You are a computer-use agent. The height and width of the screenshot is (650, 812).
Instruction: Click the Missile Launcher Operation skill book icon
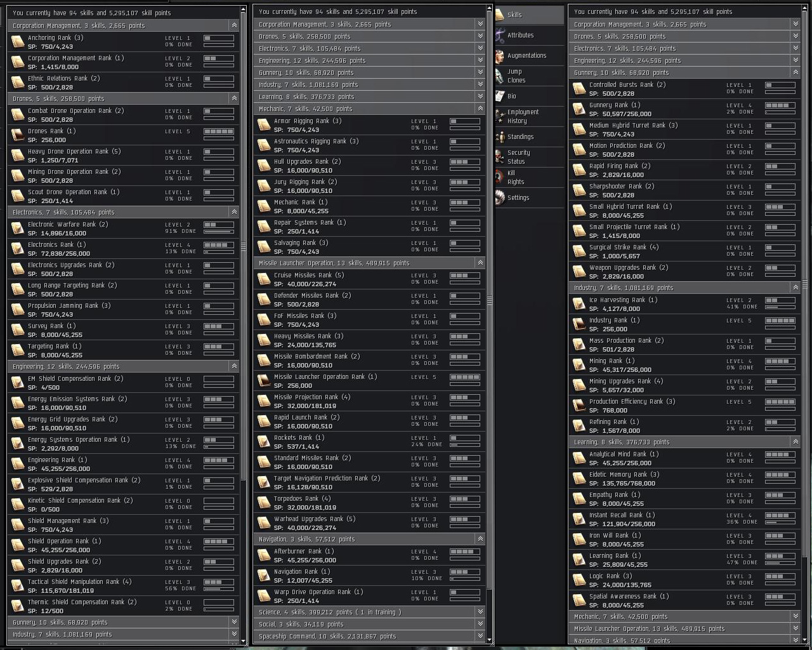264,381
